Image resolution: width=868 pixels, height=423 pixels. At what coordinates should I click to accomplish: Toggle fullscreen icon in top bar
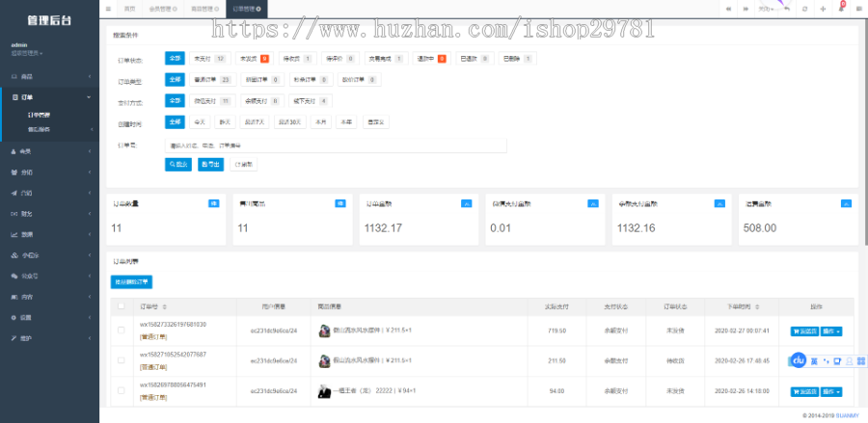(823, 9)
